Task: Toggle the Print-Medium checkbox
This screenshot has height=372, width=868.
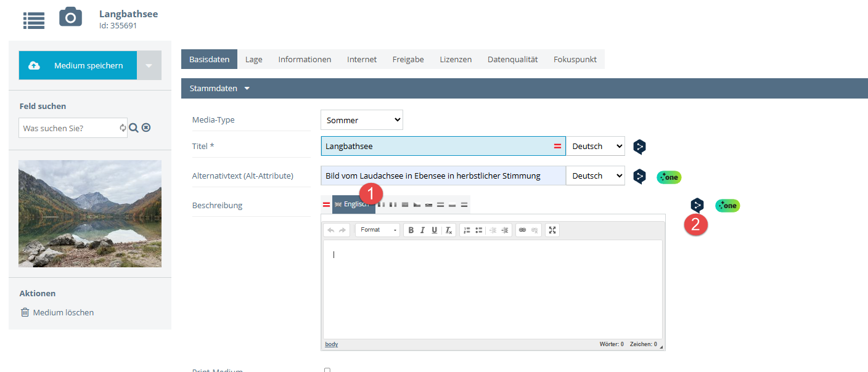Action: click(x=327, y=370)
